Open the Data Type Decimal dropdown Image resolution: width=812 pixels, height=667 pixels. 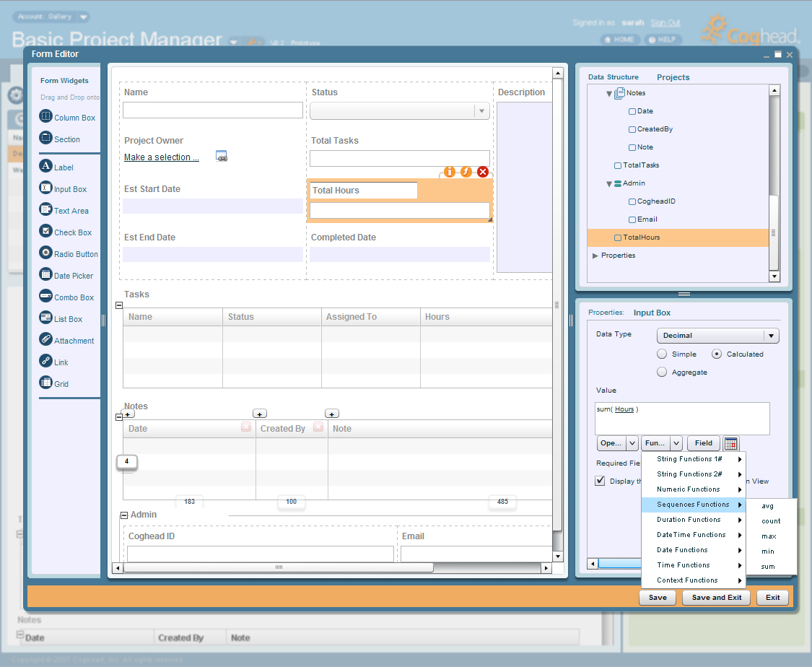pyautogui.click(x=717, y=336)
